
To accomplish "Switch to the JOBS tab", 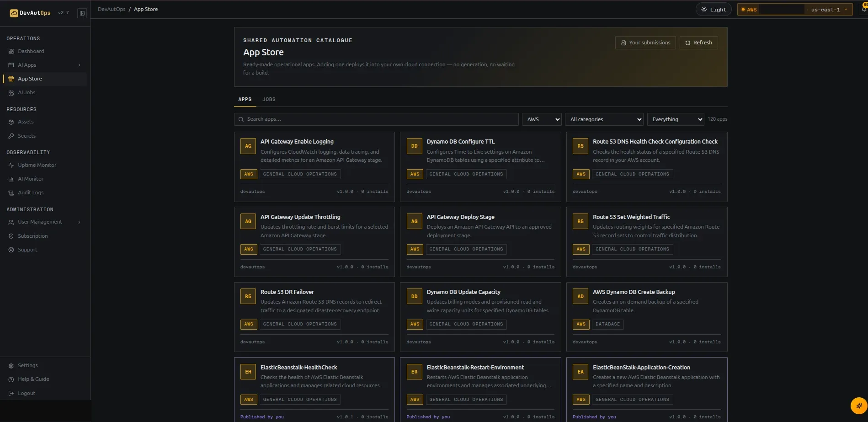I will (x=269, y=99).
